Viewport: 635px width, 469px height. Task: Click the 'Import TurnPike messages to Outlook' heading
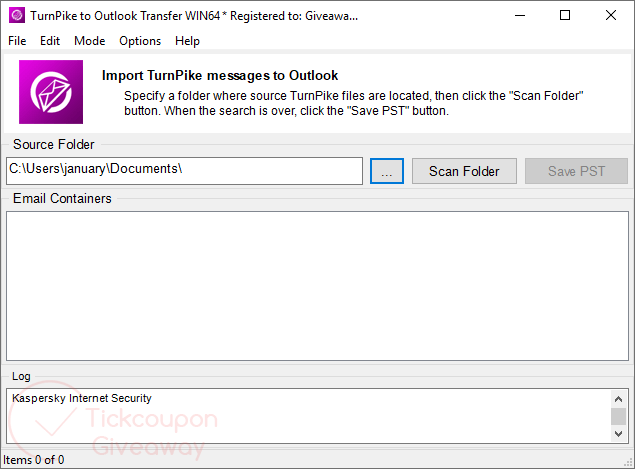tap(220, 75)
